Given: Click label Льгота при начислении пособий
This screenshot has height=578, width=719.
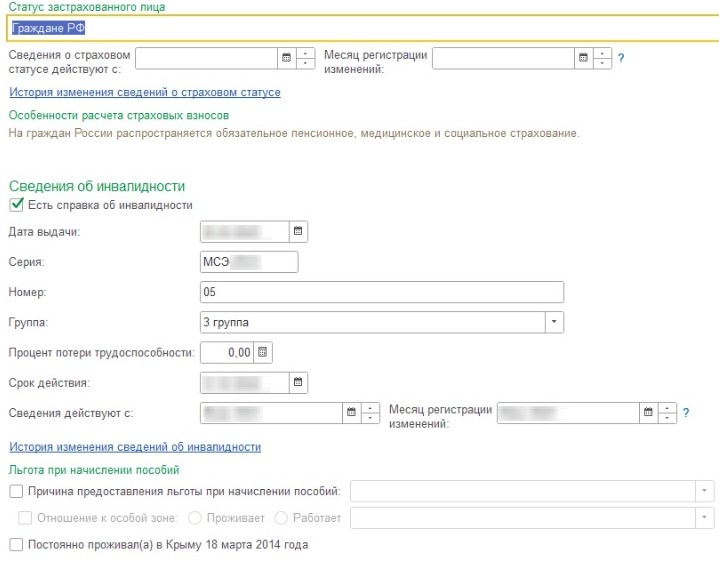Looking at the screenshot, I should tap(94, 470).
